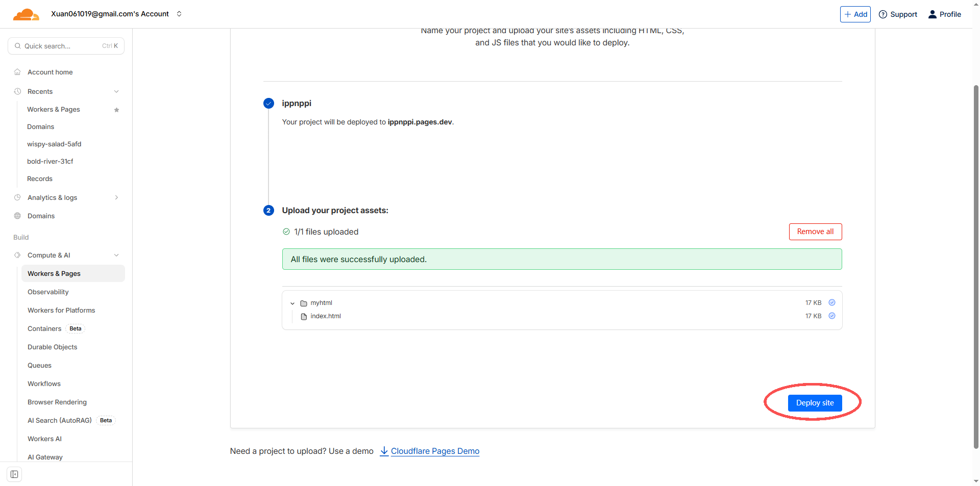Click the Remove all button
Screen dimensions: 980x486
pos(815,232)
